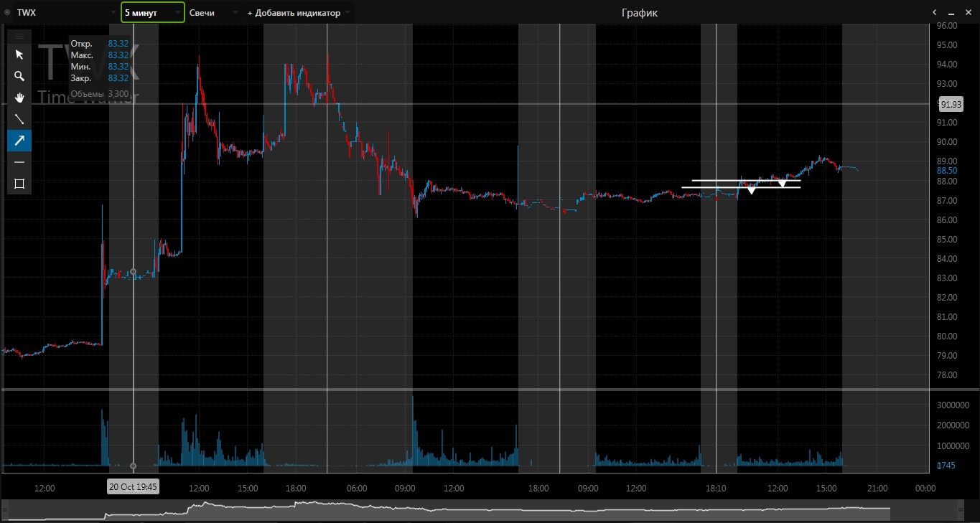
Task: Select the trend line drawing tool
Action: pyautogui.click(x=19, y=119)
